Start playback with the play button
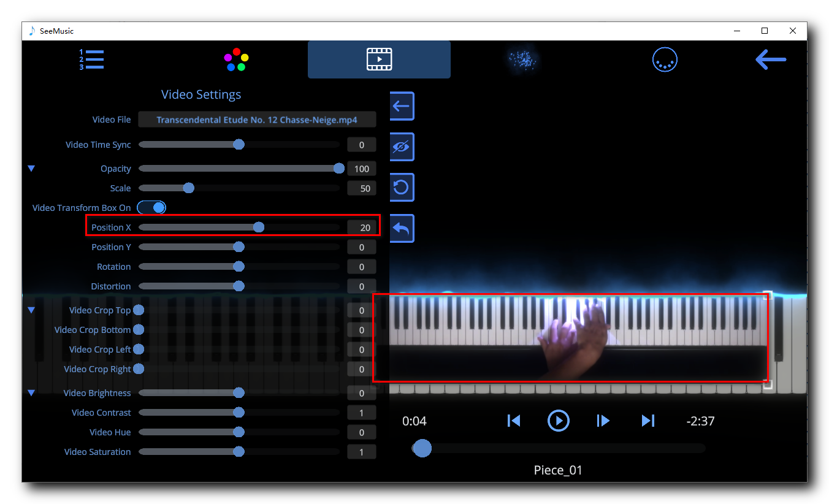Viewport: 829px width, 504px height. pos(559,421)
